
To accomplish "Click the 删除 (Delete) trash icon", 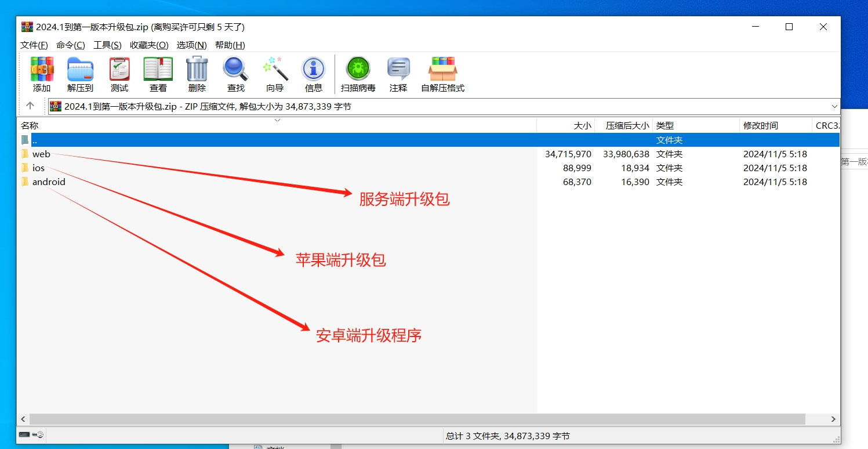I will [x=197, y=69].
